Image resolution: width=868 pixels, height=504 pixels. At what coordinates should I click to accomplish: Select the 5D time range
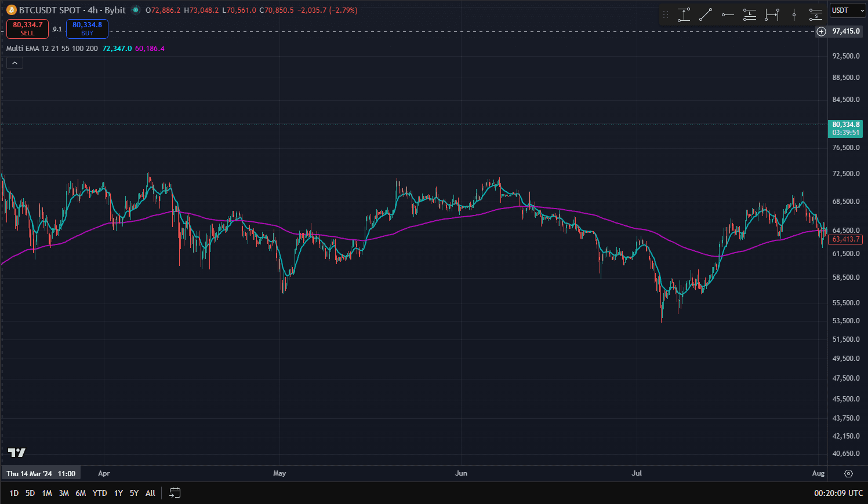30,493
